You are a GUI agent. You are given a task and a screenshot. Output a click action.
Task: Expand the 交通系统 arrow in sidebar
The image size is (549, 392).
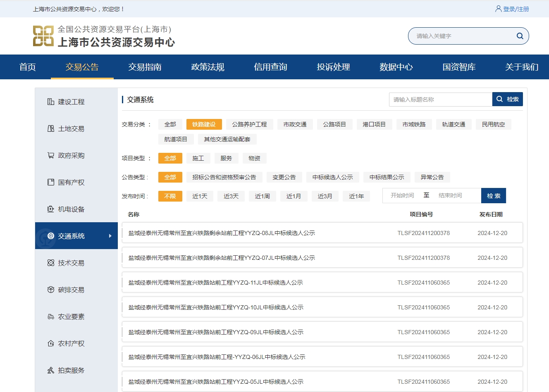pyautogui.click(x=110, y=236)
